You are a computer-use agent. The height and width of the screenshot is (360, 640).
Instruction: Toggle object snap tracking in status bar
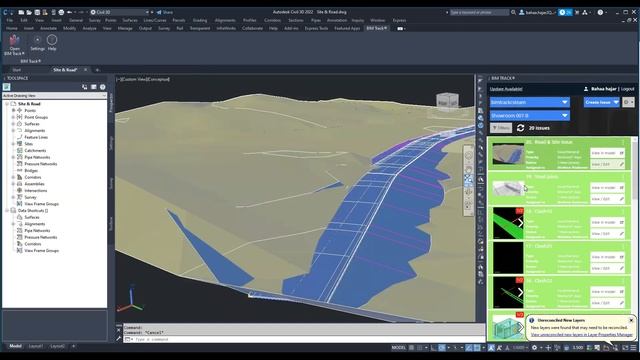[469, 348]
